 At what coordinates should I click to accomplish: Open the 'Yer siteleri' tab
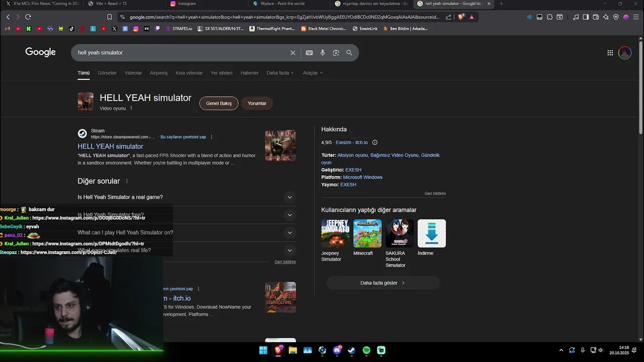pyautogui.click(x=221, y=73)
